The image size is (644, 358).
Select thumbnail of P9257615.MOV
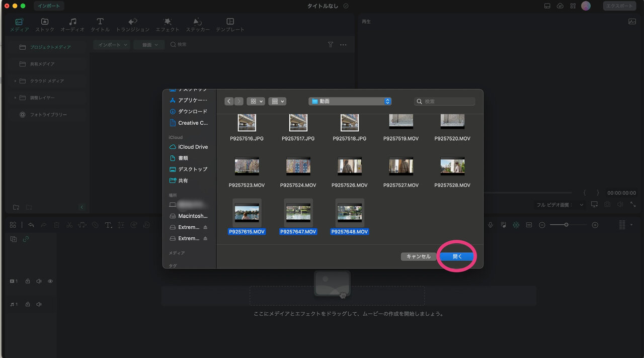247,213
